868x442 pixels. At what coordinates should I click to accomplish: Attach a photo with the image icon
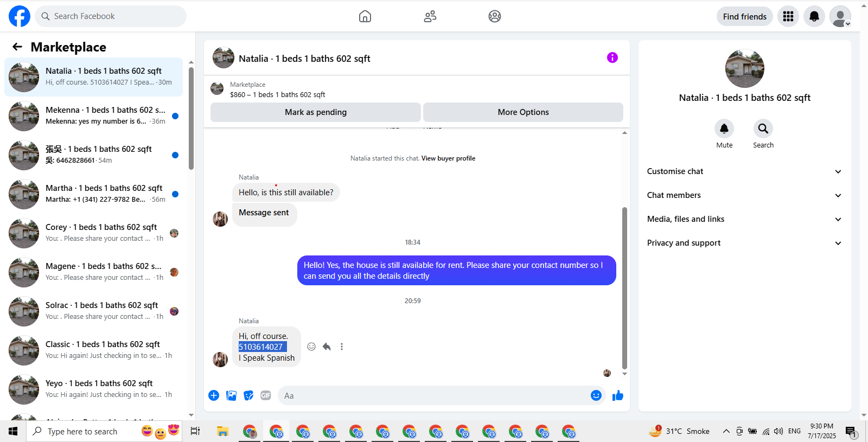tap(232, 395)
